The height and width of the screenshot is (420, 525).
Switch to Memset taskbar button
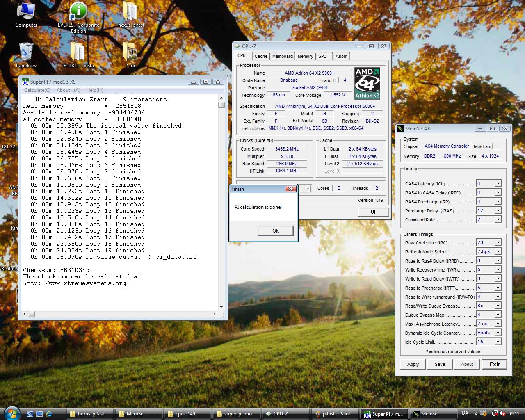coord(433,414)
